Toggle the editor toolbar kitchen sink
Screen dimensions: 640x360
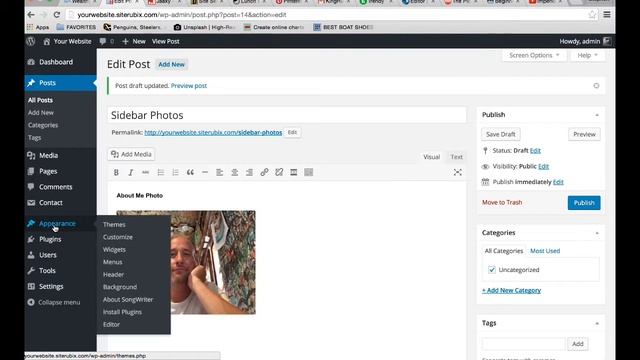[309, 172]
